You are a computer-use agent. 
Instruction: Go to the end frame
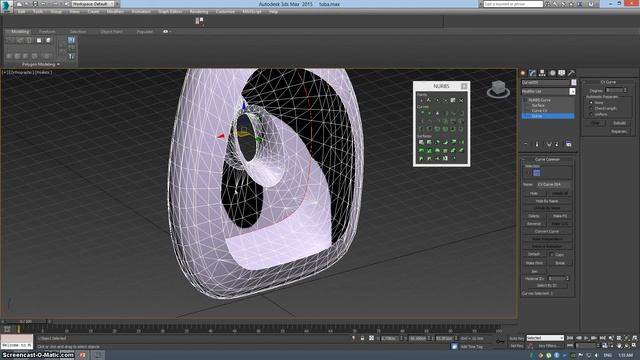tap(602, 338)
